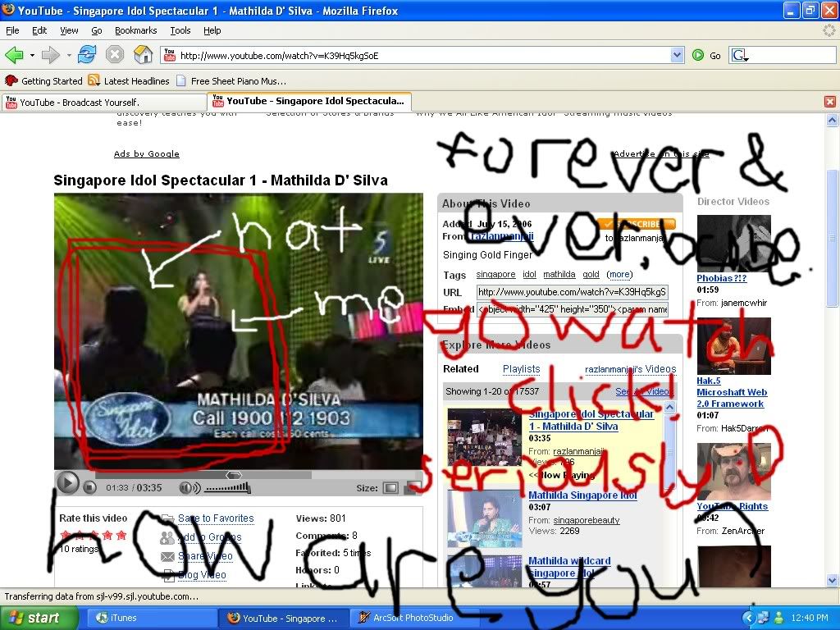
Task: Open the Mathilda Singapore Idol video thumbnail
Action: 484,518
